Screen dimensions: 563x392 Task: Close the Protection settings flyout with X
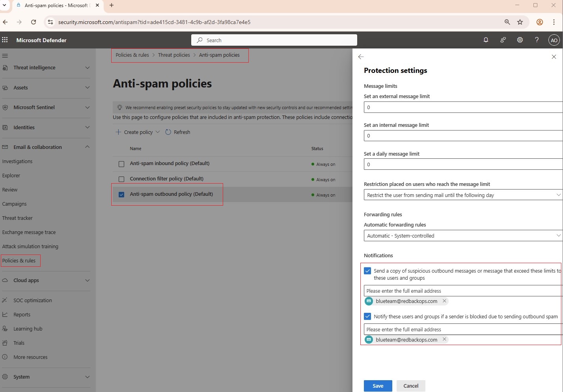pos(554,57)
